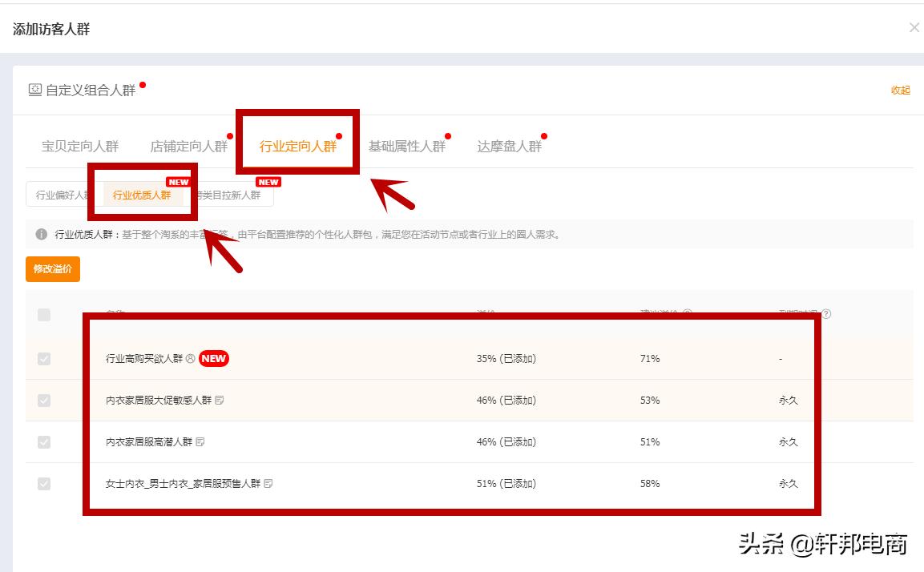Click the 内衣家居服高潜人群 name text
Screen dimensions: 924x572
tap(149, 441)
